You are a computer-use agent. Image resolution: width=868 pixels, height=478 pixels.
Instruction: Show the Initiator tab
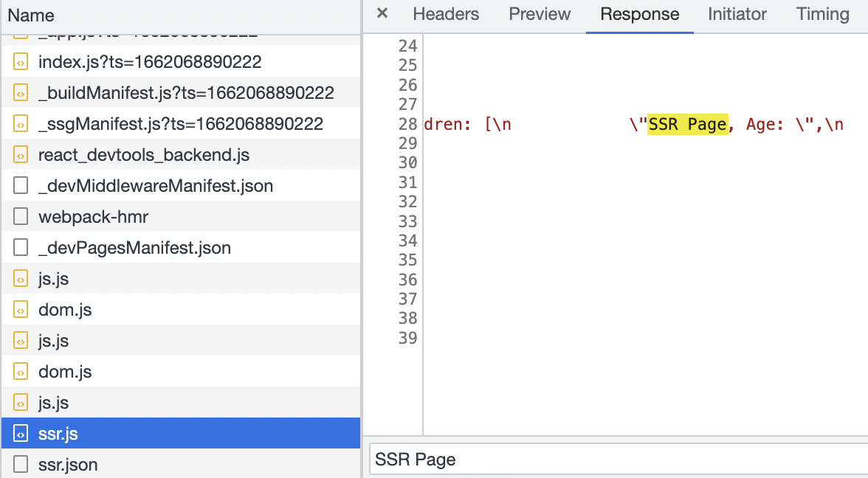[737, 14]
